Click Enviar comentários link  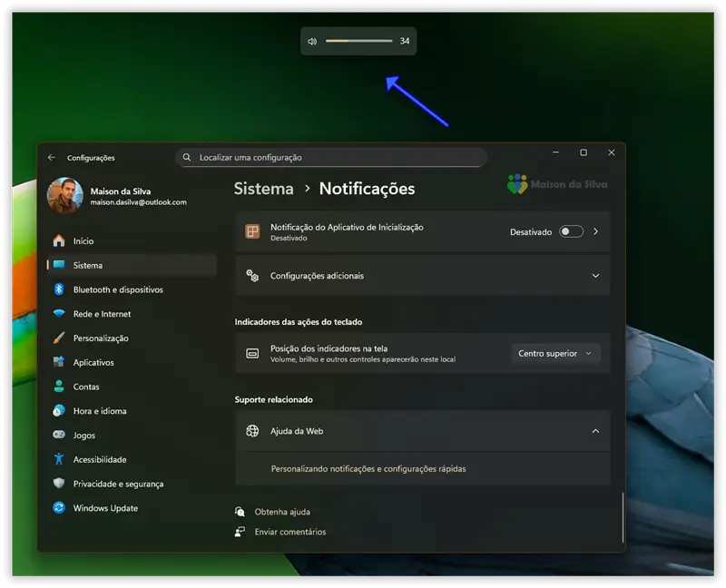[x=289, y=532]
